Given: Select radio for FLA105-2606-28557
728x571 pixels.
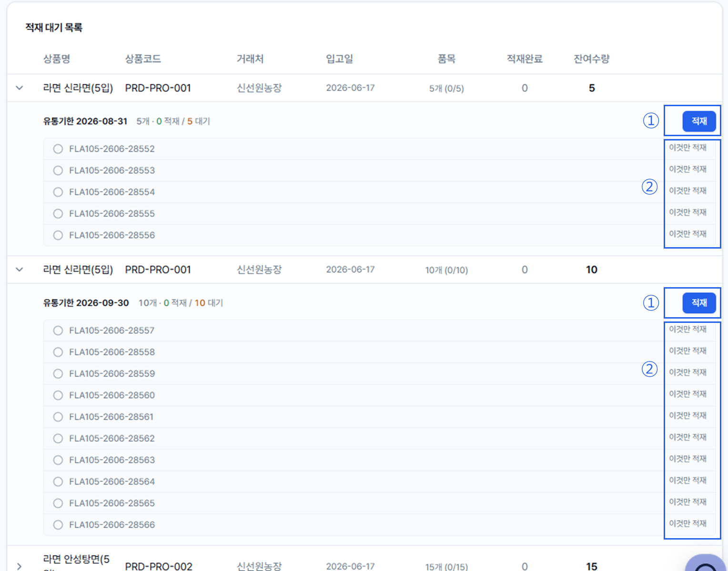Looking at the screenshot, I should click(58, 331).
